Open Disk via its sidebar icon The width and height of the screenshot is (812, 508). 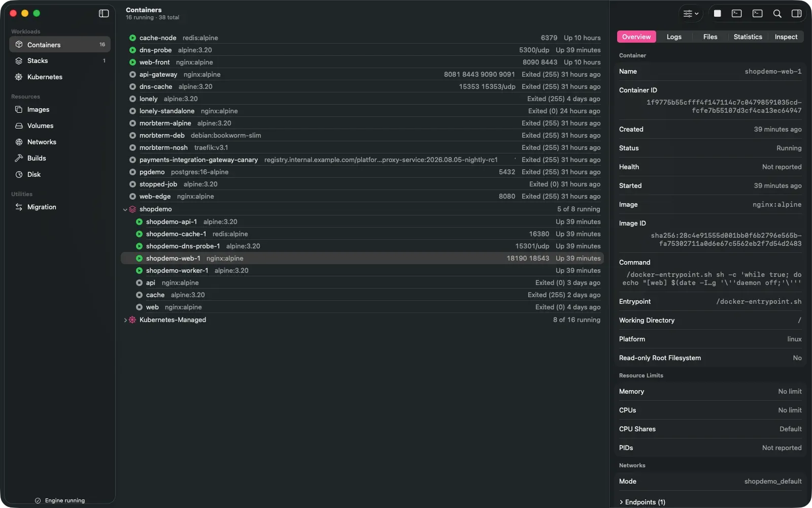pyautogui.click(x=19, y=175)
